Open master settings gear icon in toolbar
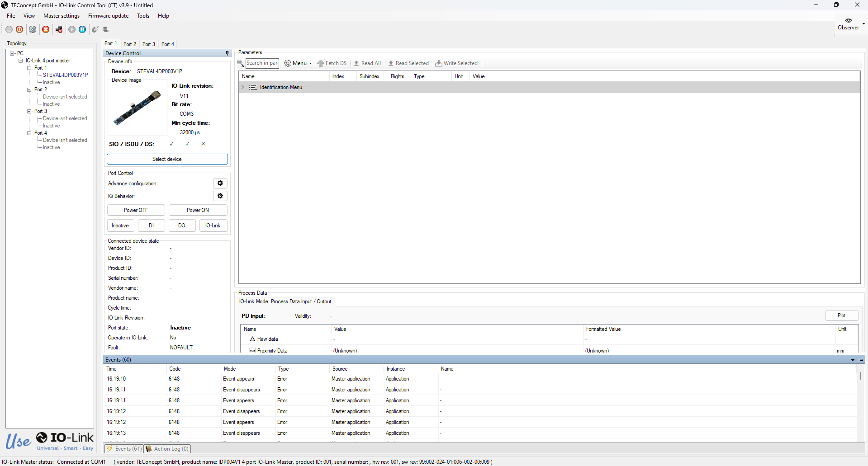This screenshot has height=466, width=868. click(33, 29)
